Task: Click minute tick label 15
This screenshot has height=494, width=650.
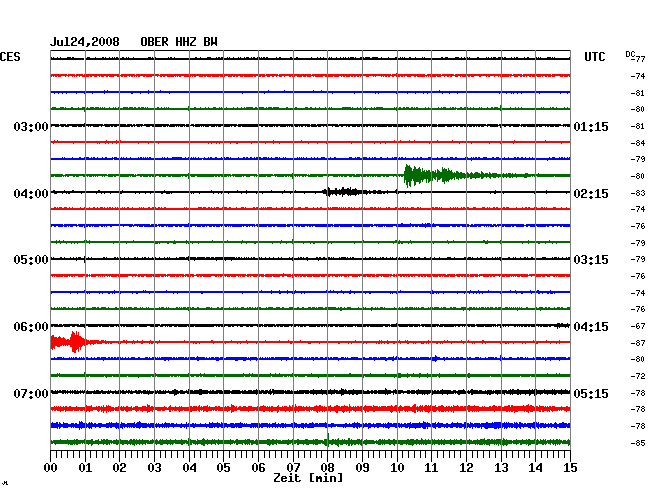Action: click(x=570, y=467)
